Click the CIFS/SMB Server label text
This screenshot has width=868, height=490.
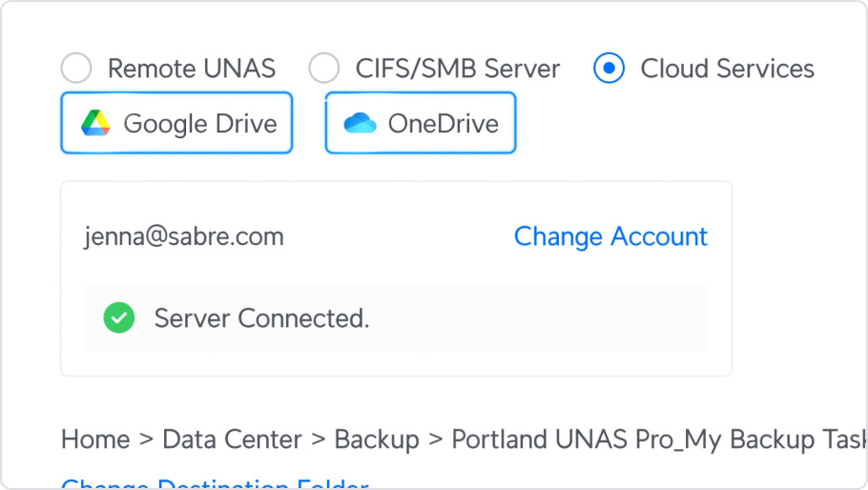[458, 69]
